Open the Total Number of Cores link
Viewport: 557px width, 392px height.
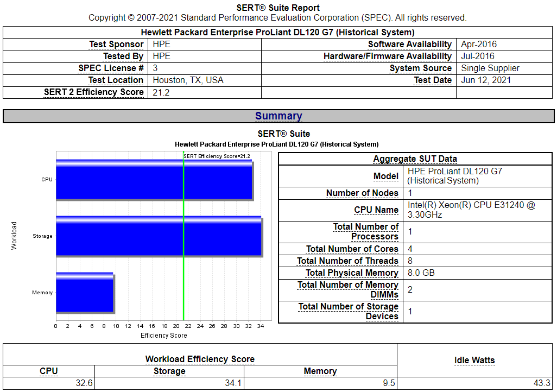[352, 249]
